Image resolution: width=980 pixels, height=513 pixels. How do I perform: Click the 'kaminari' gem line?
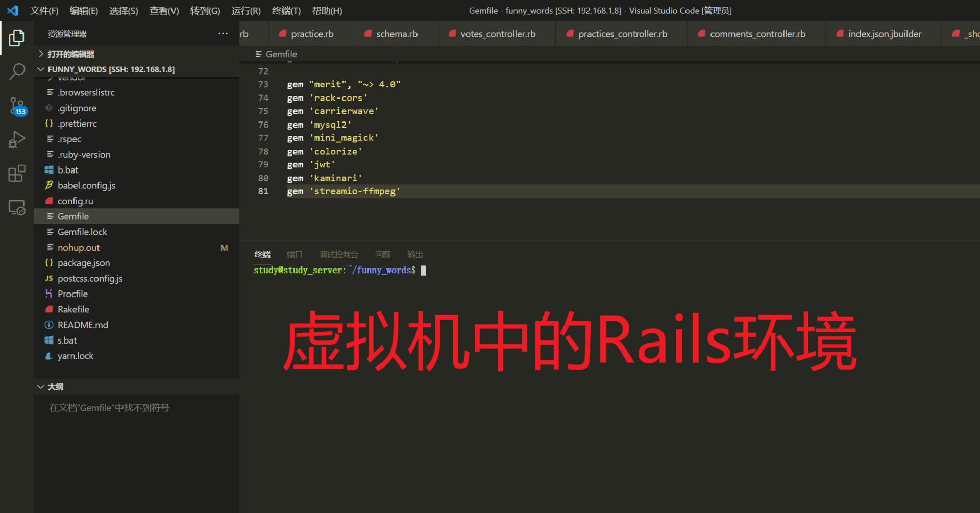click(324, 178)
